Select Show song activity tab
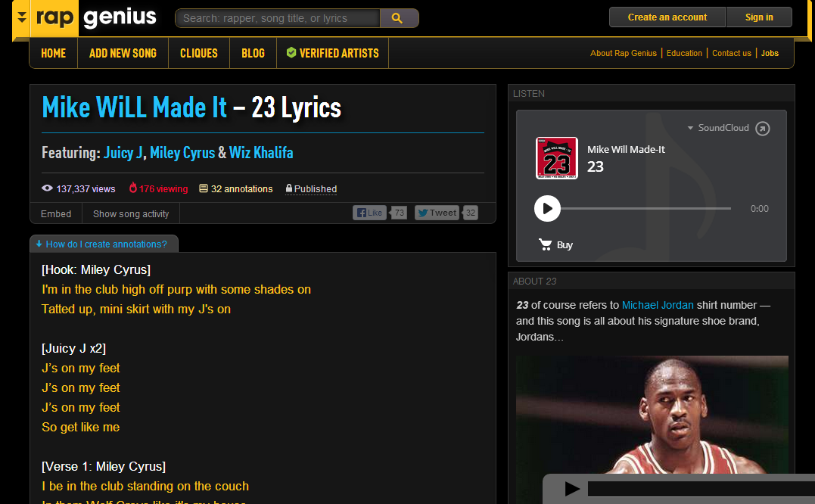Screen dimensions: 815x504 [131, 213]
